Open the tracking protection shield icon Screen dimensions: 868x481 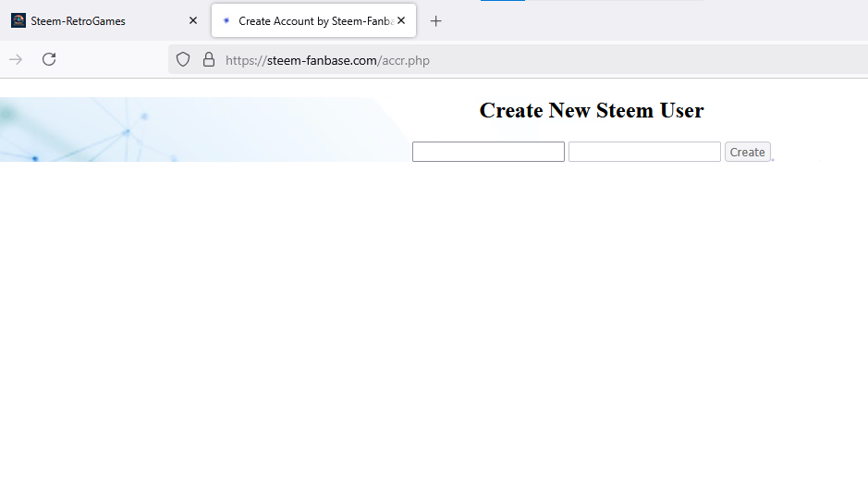coord(183,59)
